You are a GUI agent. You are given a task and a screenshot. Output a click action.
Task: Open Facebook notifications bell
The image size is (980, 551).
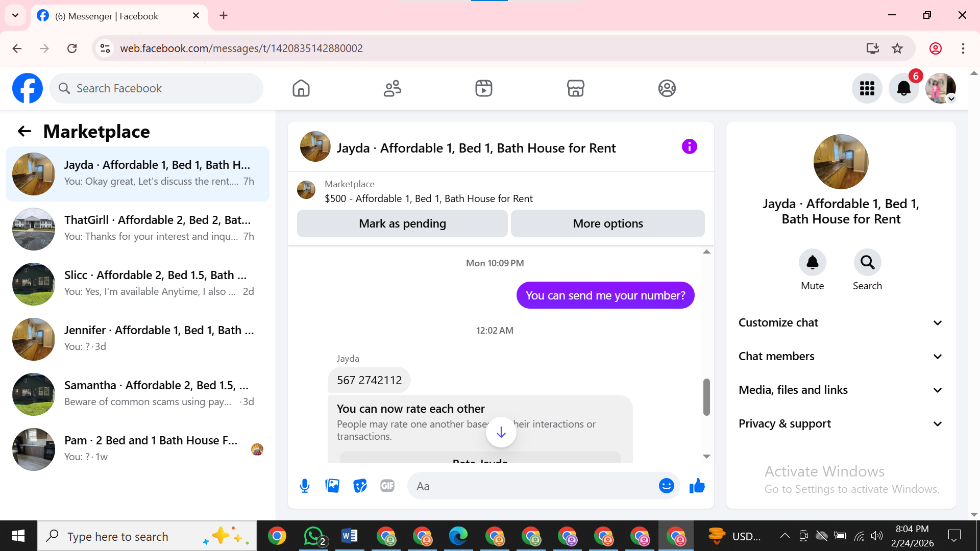coord(903,88)
